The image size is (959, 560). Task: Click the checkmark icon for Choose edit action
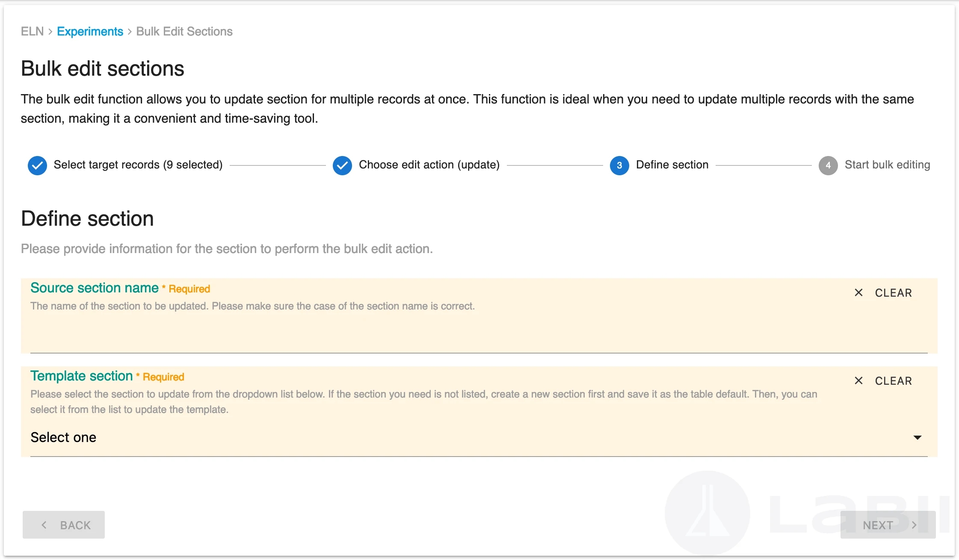(x=342, y=165)
